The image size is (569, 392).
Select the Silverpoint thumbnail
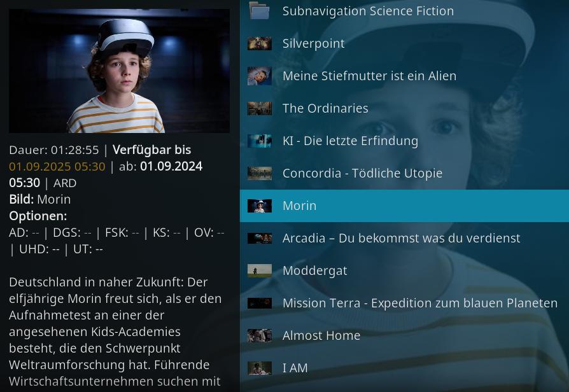pyautogui.click(x=260, y=43)
